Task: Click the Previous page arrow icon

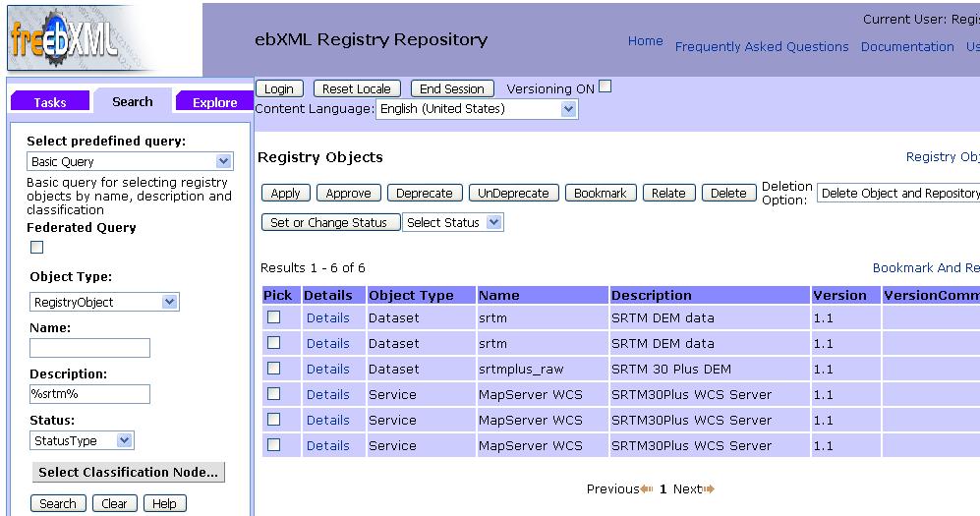Action: pos(647,489)
